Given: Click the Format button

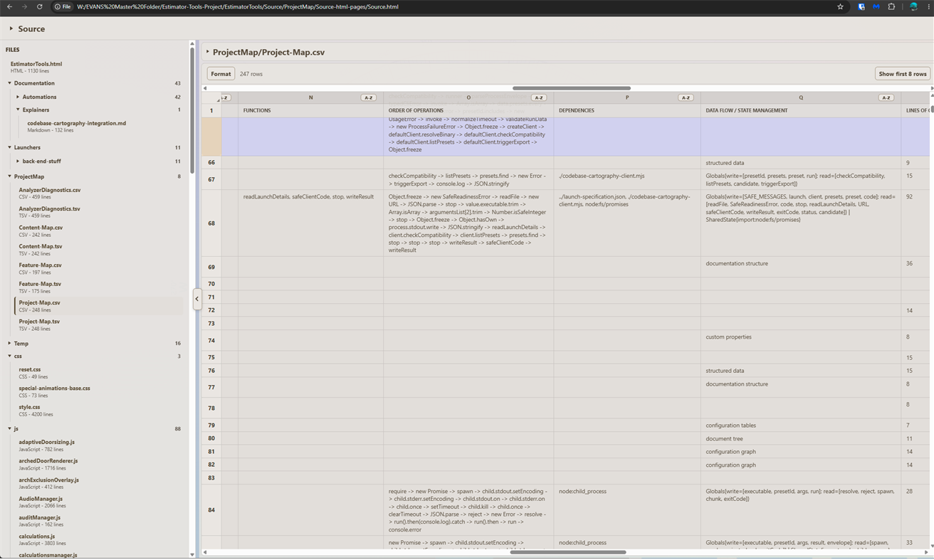Looking at the screenshot, I should (221, 73).
